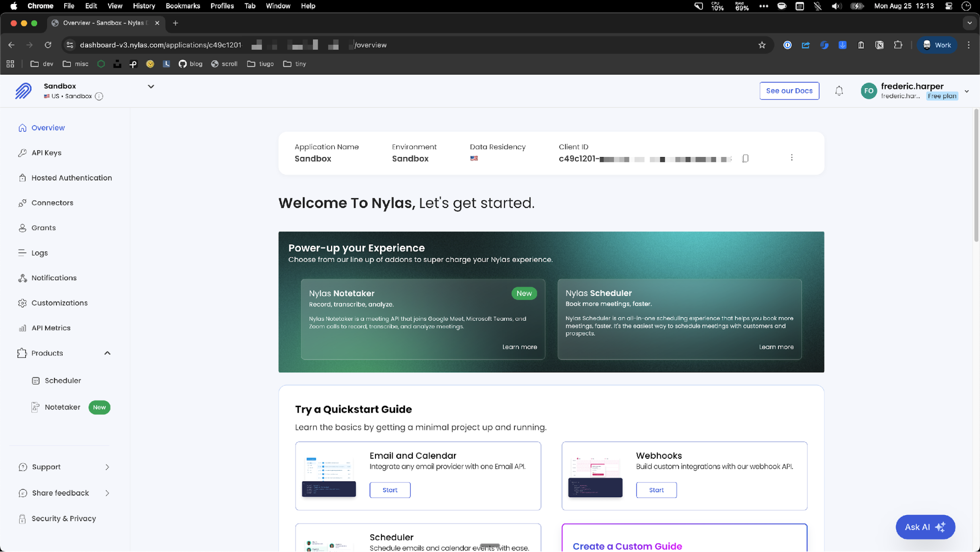Open the tiugo bookmarks folder

(x=260, y=64)
